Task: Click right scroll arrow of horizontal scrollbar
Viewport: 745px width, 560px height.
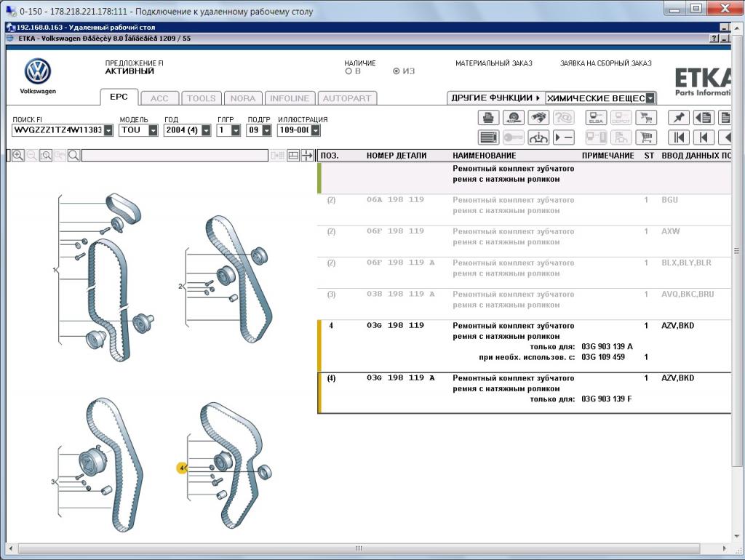Action: [x=724, y=548]
